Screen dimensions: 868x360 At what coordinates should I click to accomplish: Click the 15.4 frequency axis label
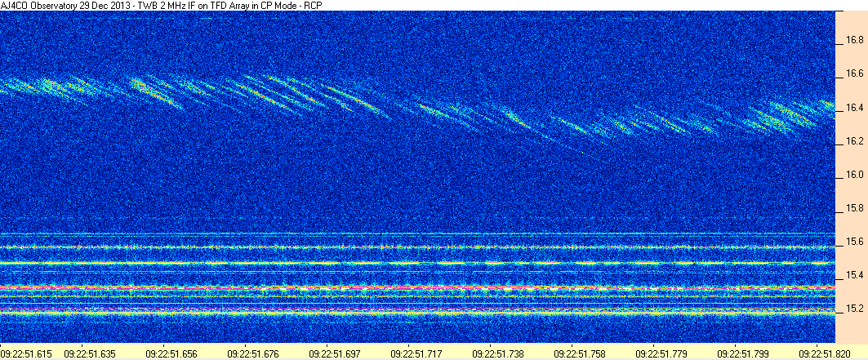click(x=854, y=275)
